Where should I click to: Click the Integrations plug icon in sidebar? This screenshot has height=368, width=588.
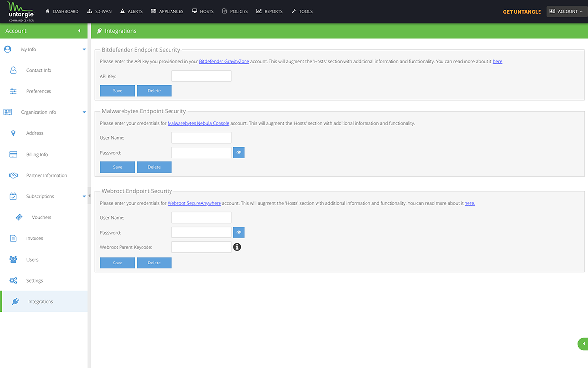click(x=15, y=302)
